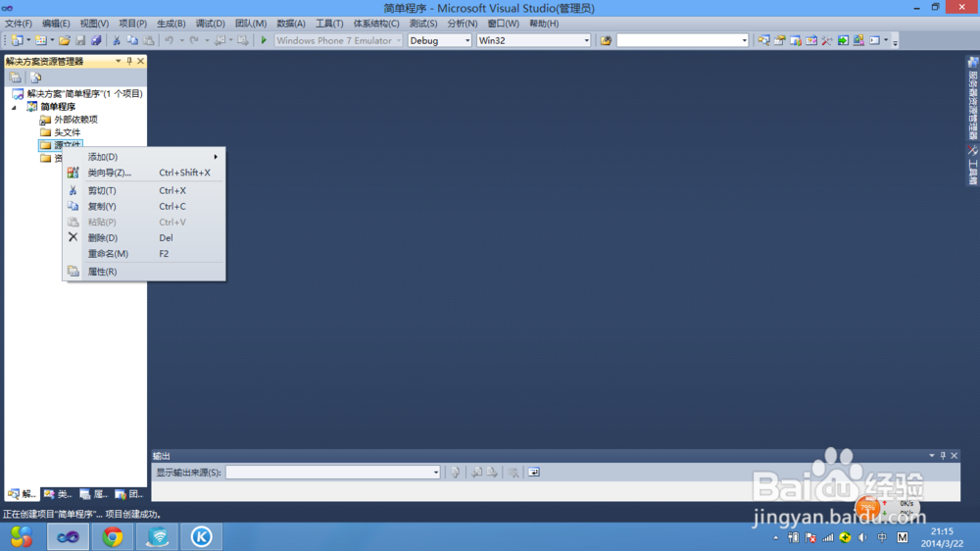Start debugging with the green play icon
Screen dimensions: 980x551
264,40
